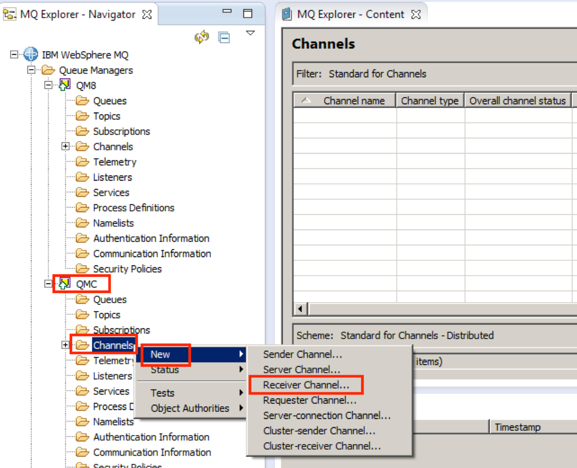This screenshot has height=468, width=577.
Task: Click the Namelists folder icon under QM8
Action: click(82, 223)
